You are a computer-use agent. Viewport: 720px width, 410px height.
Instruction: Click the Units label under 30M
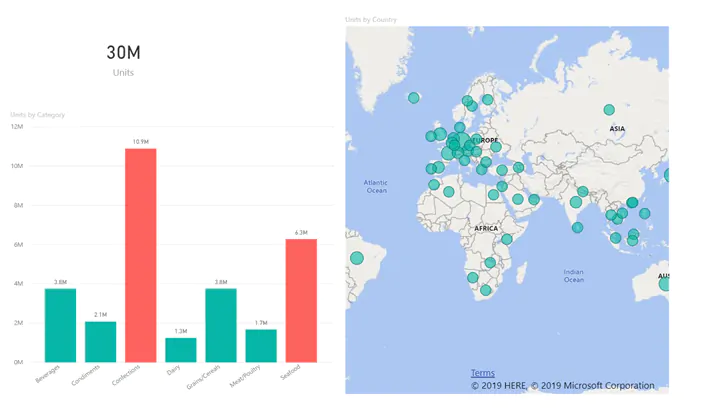[x=124, y=73]
